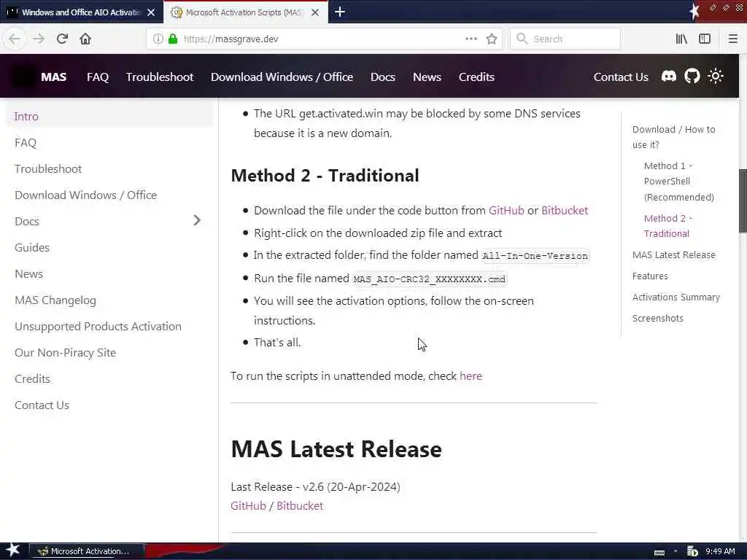The image size is (747, 560).
Task: Close the Microsoft Activation Scripts tab
Action: point(315,12)
